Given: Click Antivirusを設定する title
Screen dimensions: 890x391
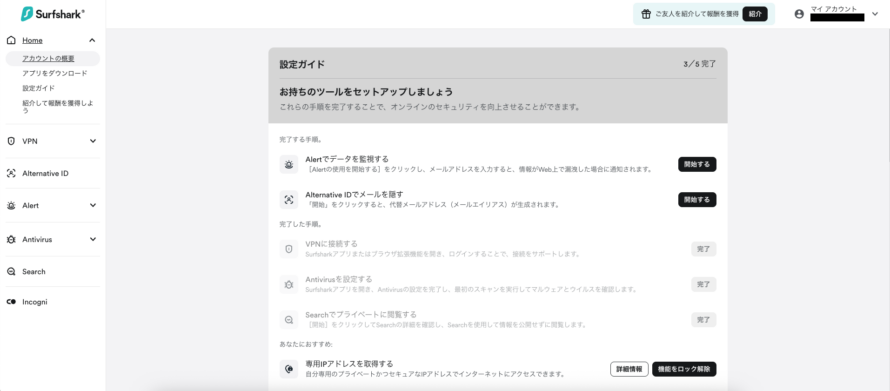Looking at the screenshot, I should click(339, 279).
